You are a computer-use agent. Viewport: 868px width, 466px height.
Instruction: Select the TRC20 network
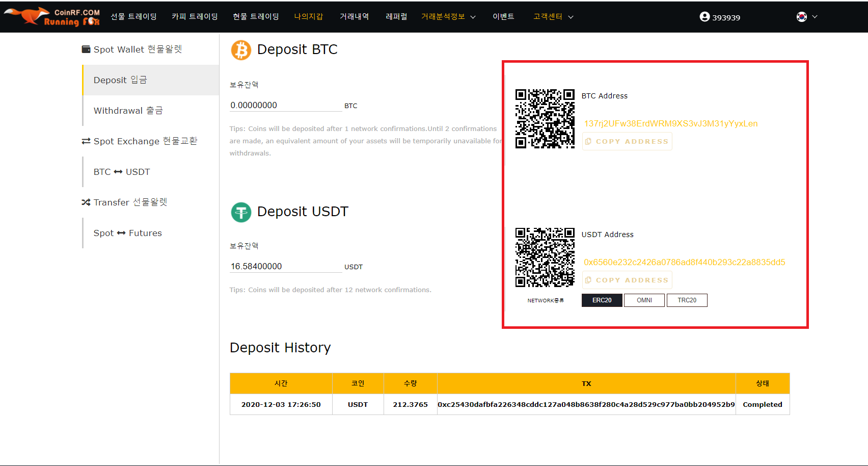coord(687,300)
